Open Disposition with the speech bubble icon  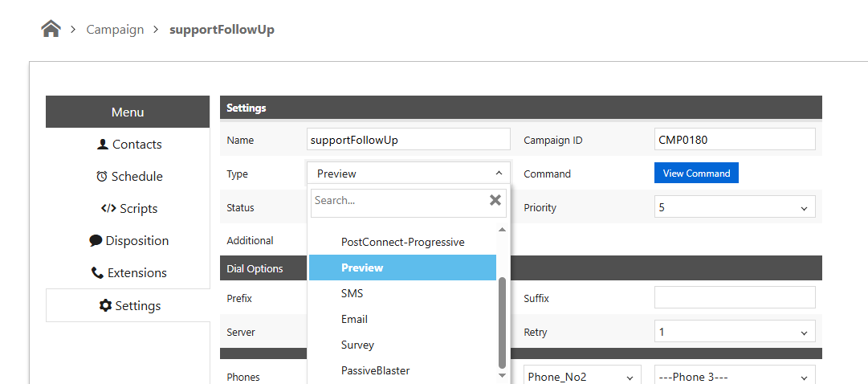[x=128, y=241]
